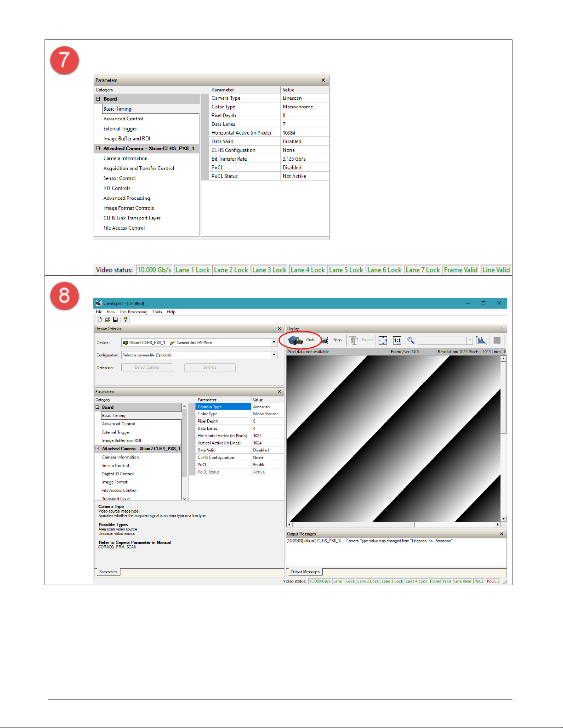The height and width of the screenshot is (728, 563).
Task: Click the Detect Camera button
Action: tap(147, 367)
